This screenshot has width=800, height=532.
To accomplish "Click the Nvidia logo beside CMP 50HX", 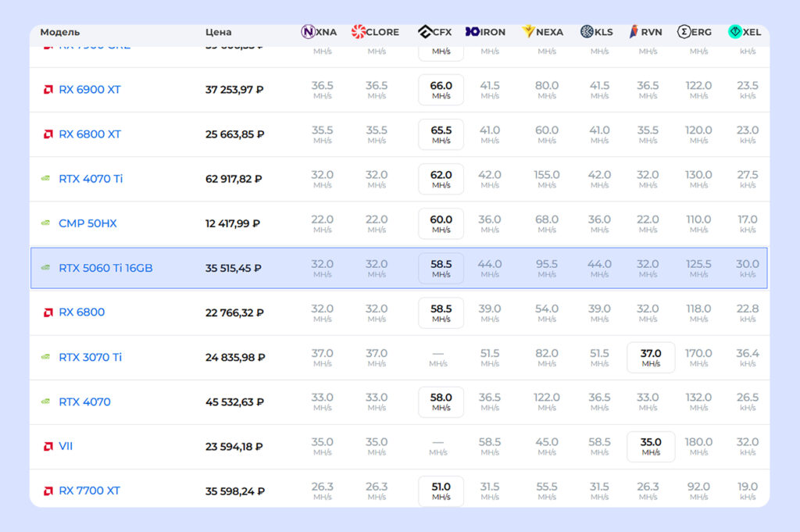I will (46, 223).
